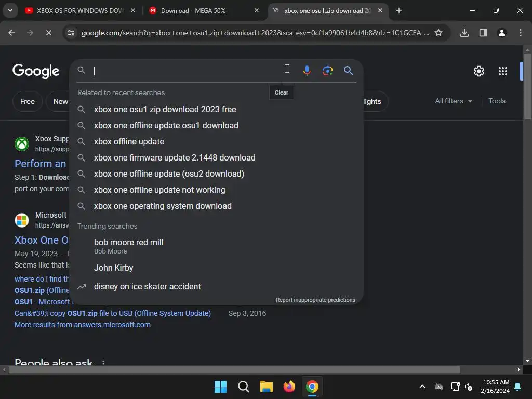Apply the Free filter chip
The width and height of the screenshot is (532, 399).
tap(28, 101)
